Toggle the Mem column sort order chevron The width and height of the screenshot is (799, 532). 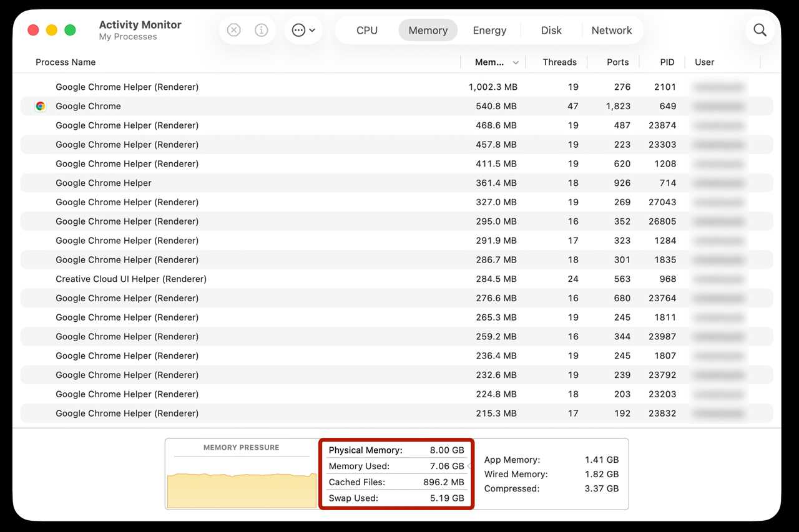point(516,62)
